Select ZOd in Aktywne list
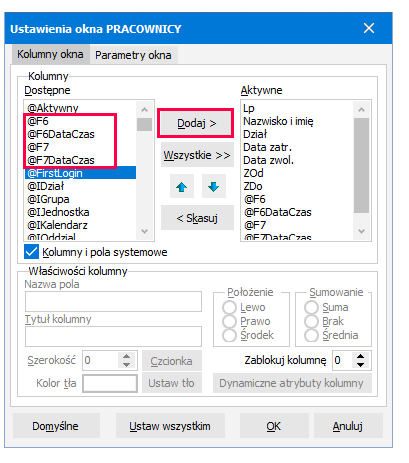The height and width of the screenshot is (463, 409). tap(297, 173)
